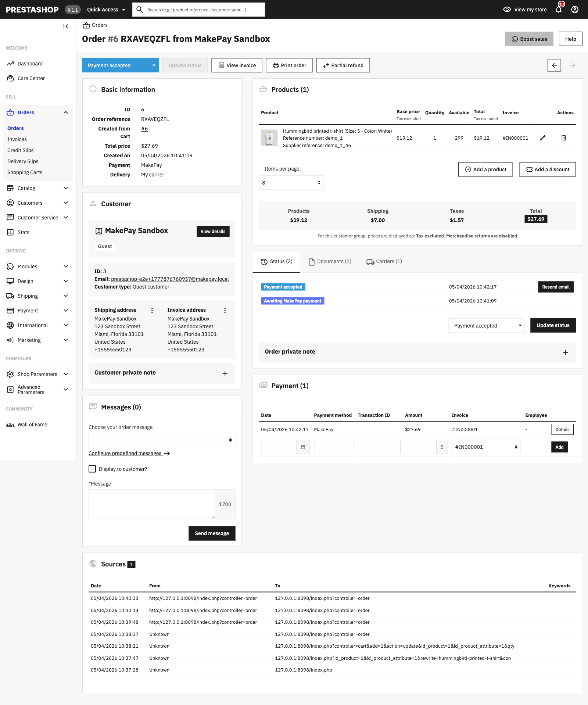Open Items per page selector
The height and width of the screenshot is (705, 588).
(291, 183)
